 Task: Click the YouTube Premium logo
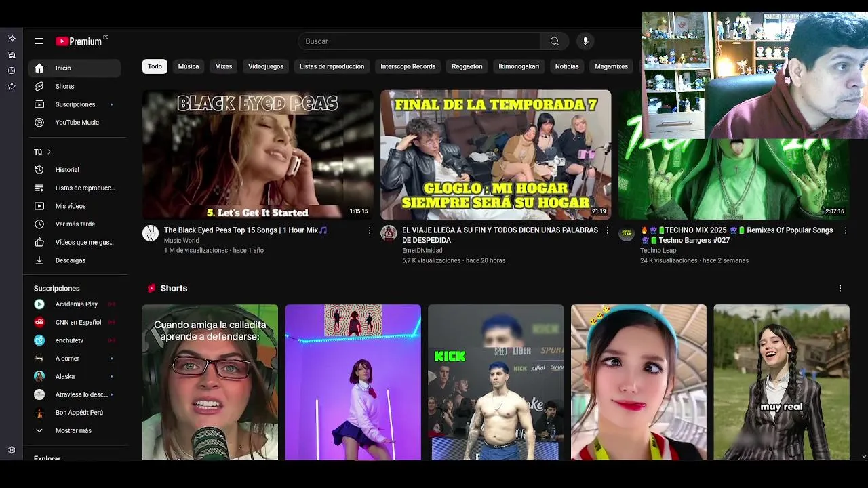(79, 41)
